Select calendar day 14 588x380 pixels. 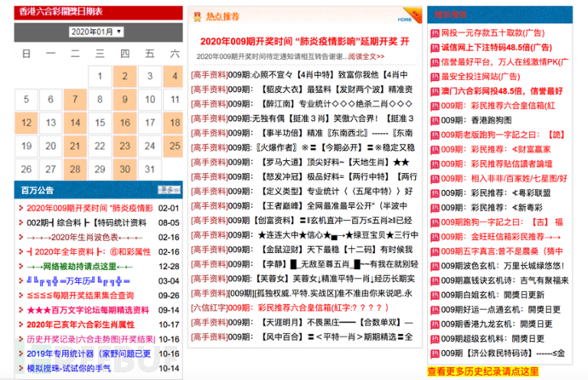pos(75,123)
